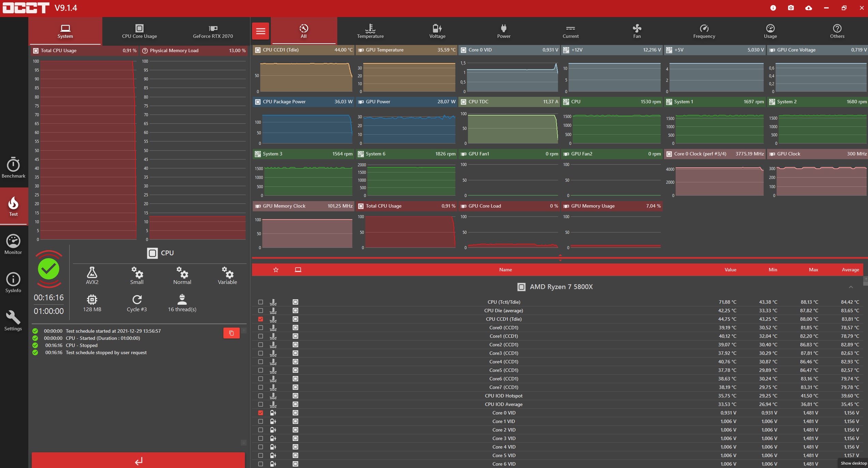Check the CPU (Tctl/Tdie) checkbox
This screenshot has height=468, width=868.
[x=261, y=302]
